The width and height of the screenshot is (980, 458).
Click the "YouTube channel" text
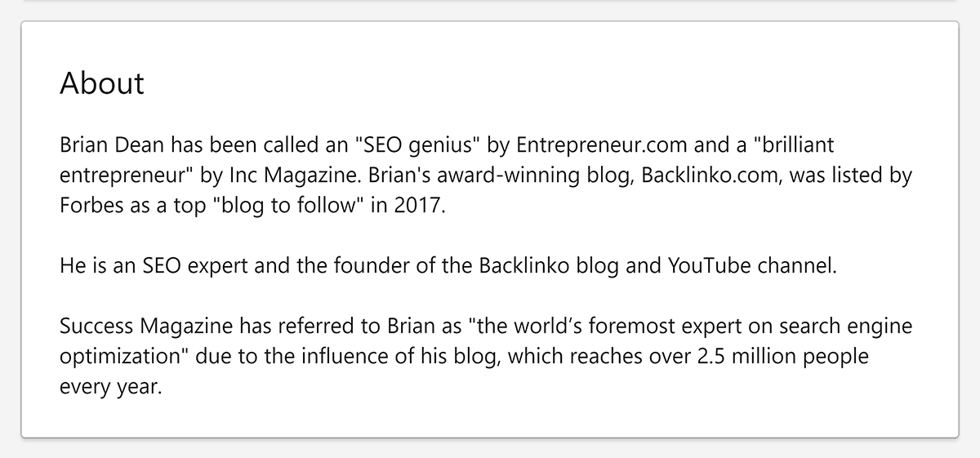click(x=753, y=265)
